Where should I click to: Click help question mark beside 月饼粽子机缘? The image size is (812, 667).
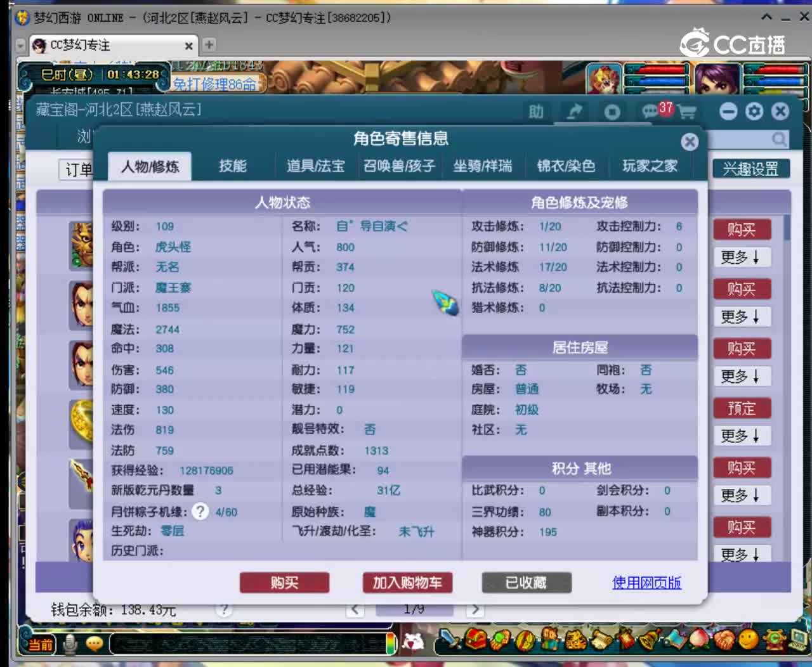click(200, 511)
